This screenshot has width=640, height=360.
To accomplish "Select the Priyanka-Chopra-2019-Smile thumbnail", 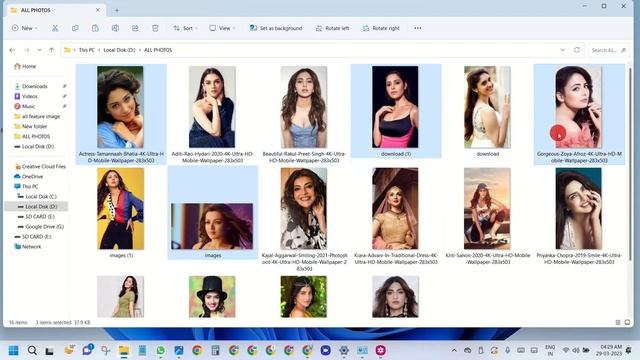I will coord(579,209).
